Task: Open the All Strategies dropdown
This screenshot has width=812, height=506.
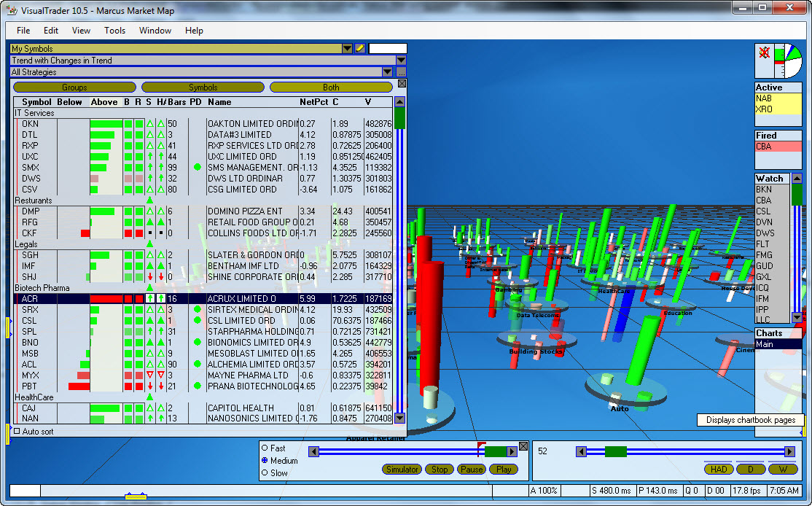Action: (x=387, y=72)
